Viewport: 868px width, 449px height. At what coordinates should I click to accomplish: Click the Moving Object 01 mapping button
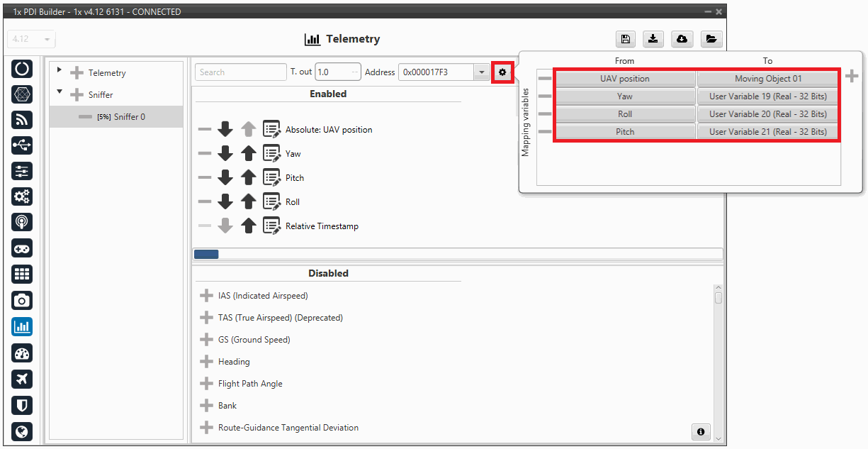point(767,79)
